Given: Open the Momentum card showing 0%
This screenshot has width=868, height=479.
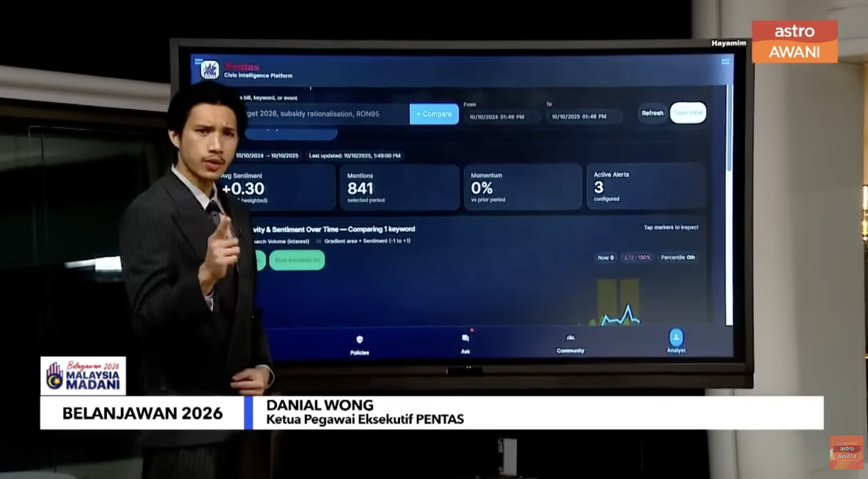Looking at the screenshot, I should tap(523, 187).
